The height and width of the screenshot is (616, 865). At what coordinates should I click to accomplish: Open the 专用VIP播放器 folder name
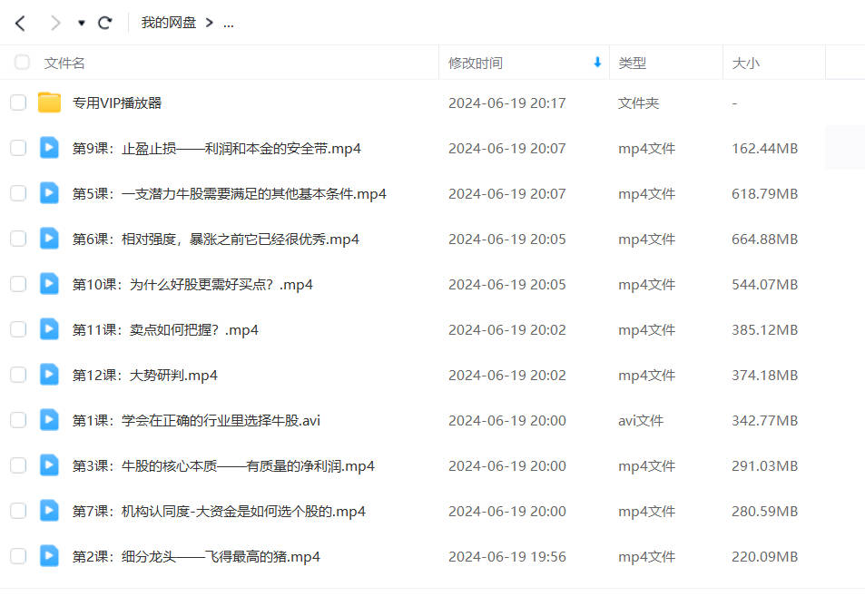pos(117,103)
